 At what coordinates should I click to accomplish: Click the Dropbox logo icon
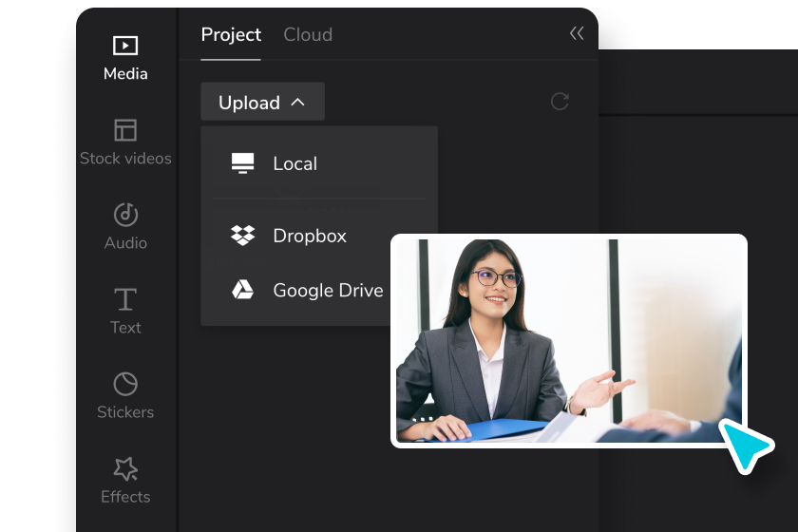pos(243,236)
